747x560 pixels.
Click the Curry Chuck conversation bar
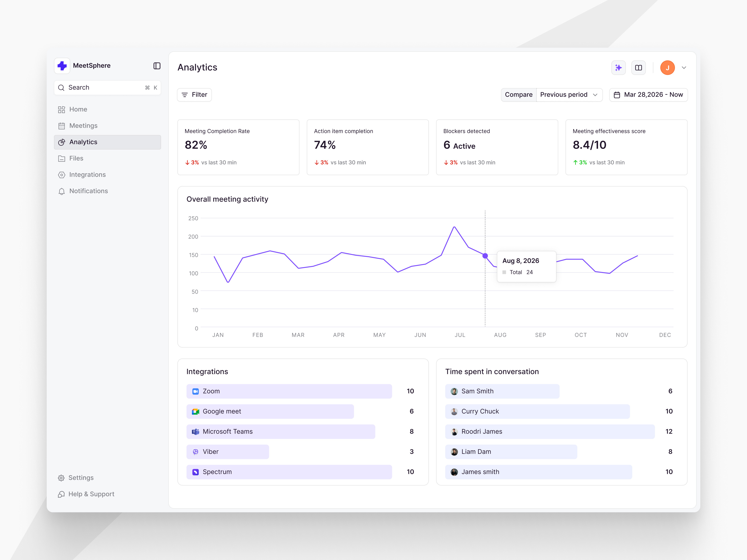coord(537,411)
